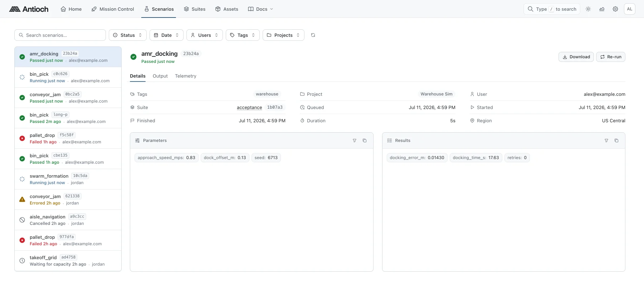Focus the Search scenarios input field
Viewport: 644px width, 286px height.
click(x=60, y=35)
